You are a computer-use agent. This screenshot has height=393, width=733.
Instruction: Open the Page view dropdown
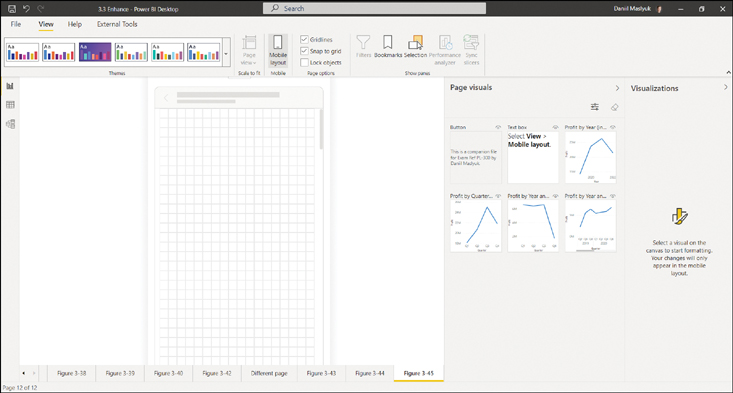pyautogui.click(x=249, y=50)
